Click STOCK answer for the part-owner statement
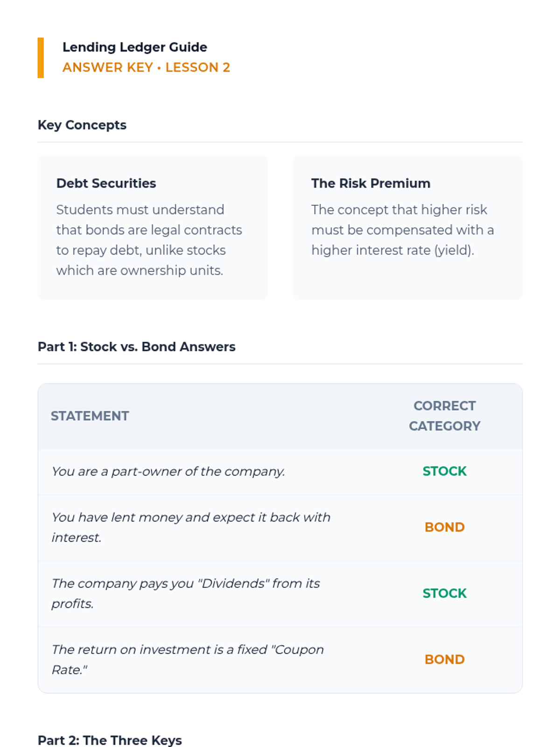Viewport: 560px width, 747px height. 444,472
